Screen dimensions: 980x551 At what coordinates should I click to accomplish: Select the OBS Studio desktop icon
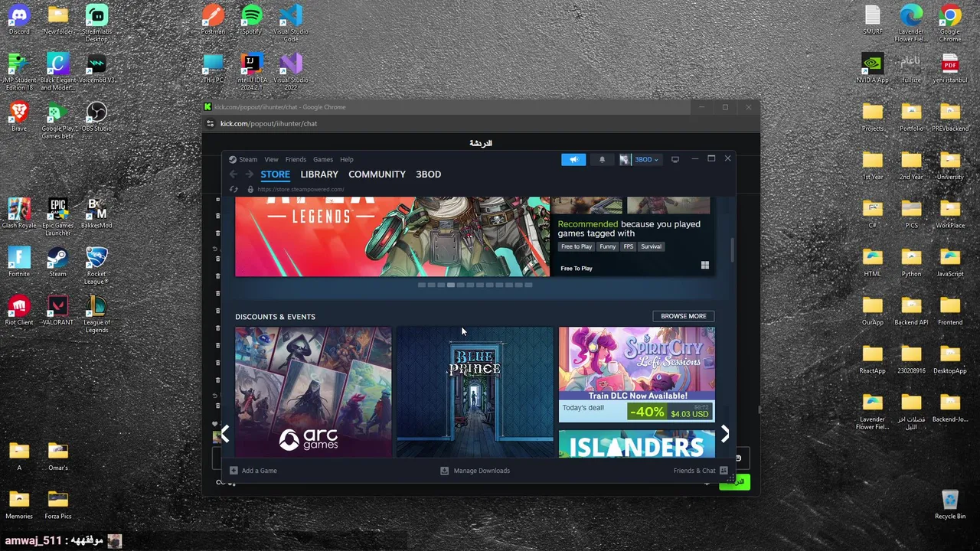pos(96,116)
